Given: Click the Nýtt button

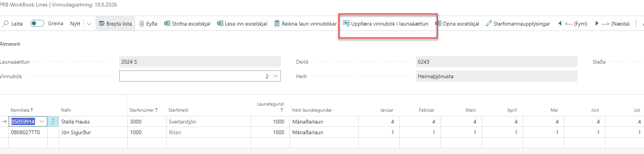Looking at the screenshot, I should (75, 24).
